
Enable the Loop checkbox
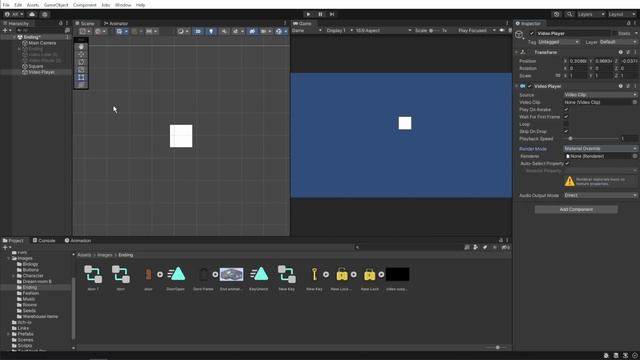[566, 124]
